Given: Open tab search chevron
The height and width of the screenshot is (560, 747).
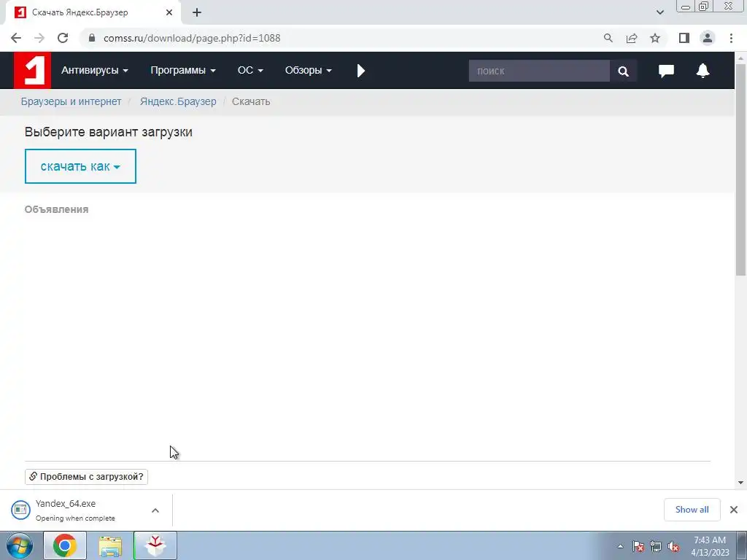Looking at the screenshot, I should [x=659, y=12].
